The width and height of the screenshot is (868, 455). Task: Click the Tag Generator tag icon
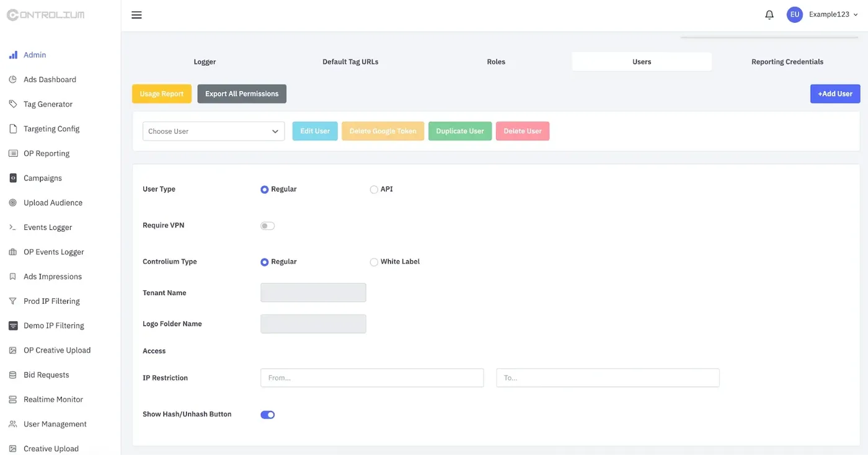tap(13, 104)
